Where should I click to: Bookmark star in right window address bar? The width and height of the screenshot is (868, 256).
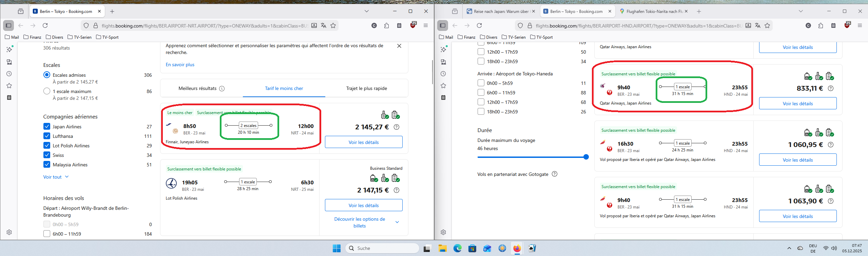click(767, 25)
